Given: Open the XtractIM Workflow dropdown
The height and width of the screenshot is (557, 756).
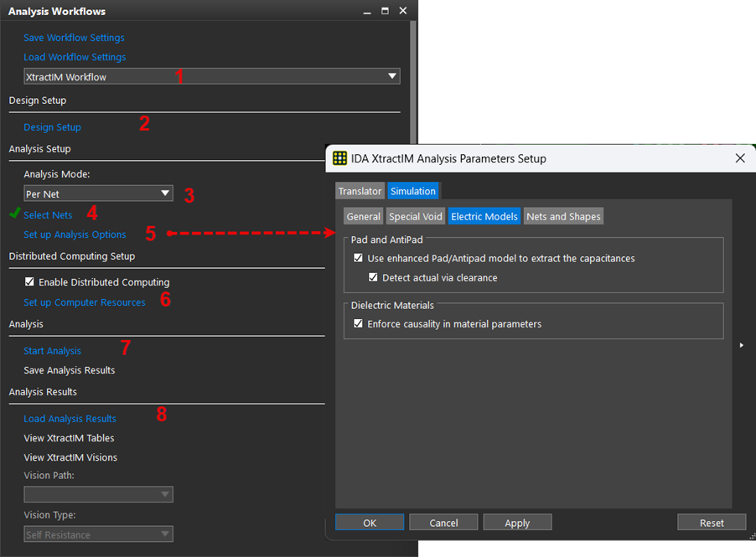Looking at the screenshot, I should click(x=212, y=76).
